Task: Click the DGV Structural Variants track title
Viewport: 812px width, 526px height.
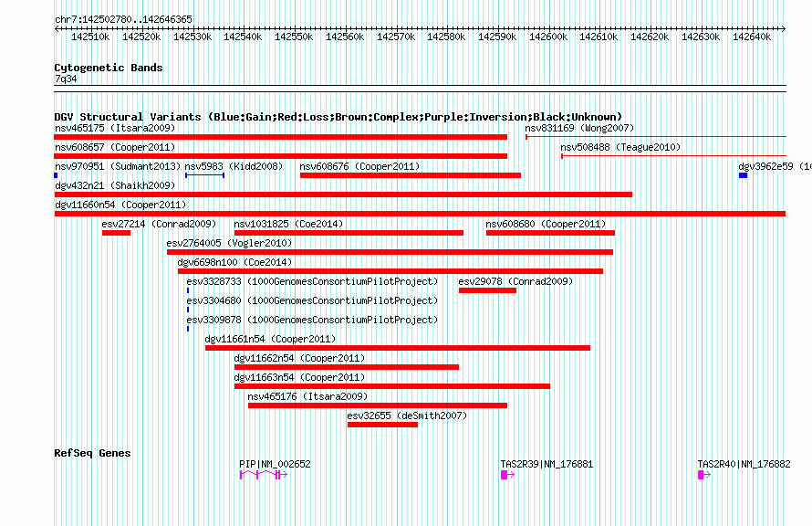Action: [x=338, y=117]
